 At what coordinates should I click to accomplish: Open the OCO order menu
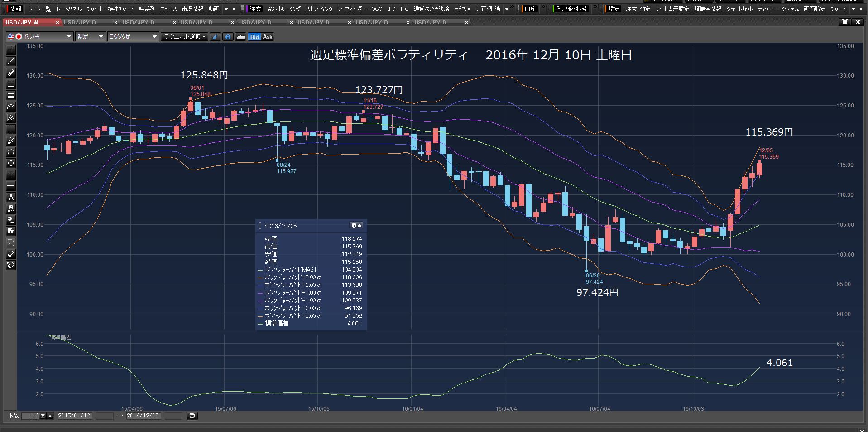[x=377, y=9]
